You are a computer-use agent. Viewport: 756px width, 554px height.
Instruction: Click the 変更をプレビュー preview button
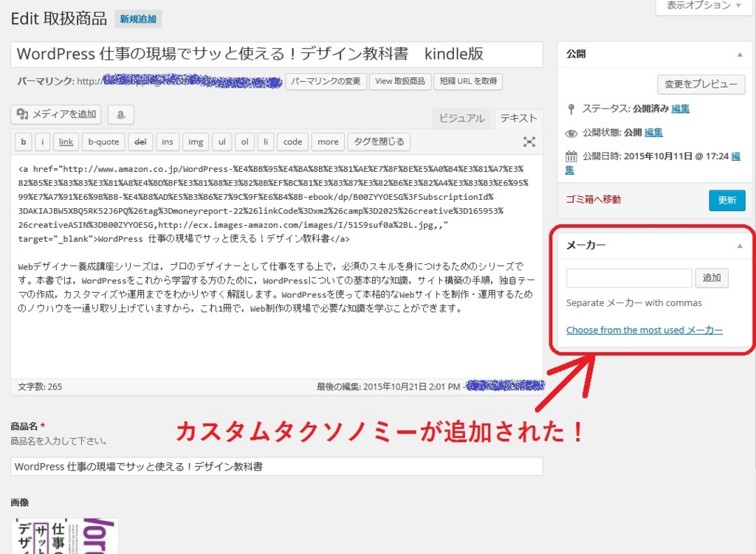point(701,84)
